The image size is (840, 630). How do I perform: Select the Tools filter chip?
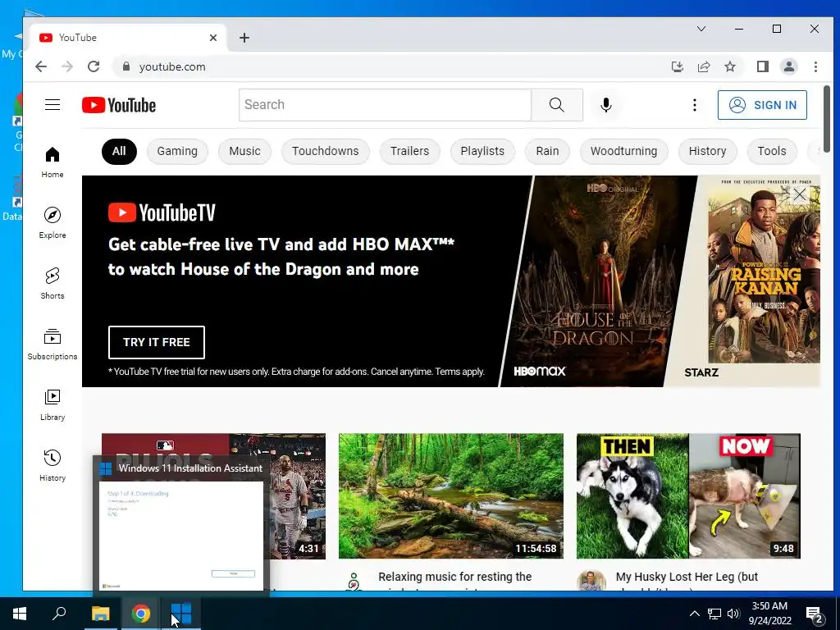pyautogui.click(x=772, y=151)
